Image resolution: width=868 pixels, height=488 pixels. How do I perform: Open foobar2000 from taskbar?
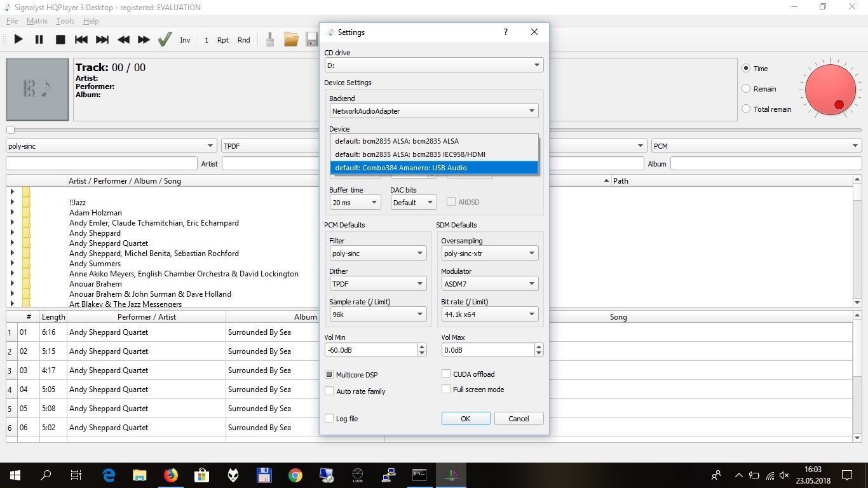[233, 475]
